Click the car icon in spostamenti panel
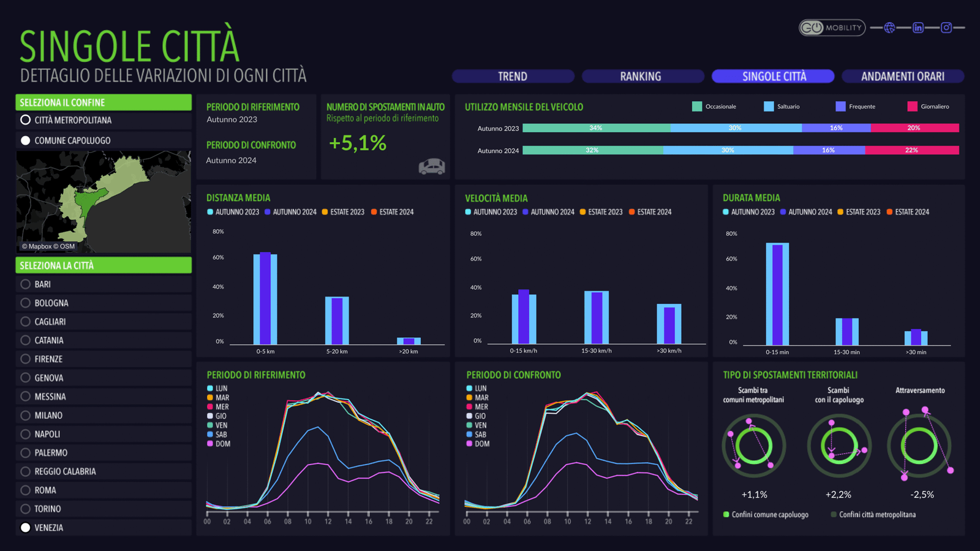980x551 pixels. click(x=432, y=166)
